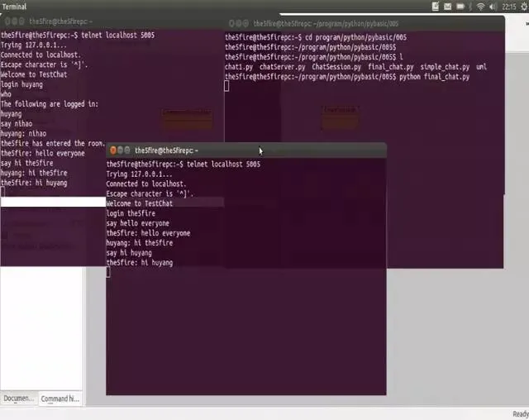Maximize the active the5fire telnet terminal window
Viewport: 529px width, 420px height.
tap(127, 150)
